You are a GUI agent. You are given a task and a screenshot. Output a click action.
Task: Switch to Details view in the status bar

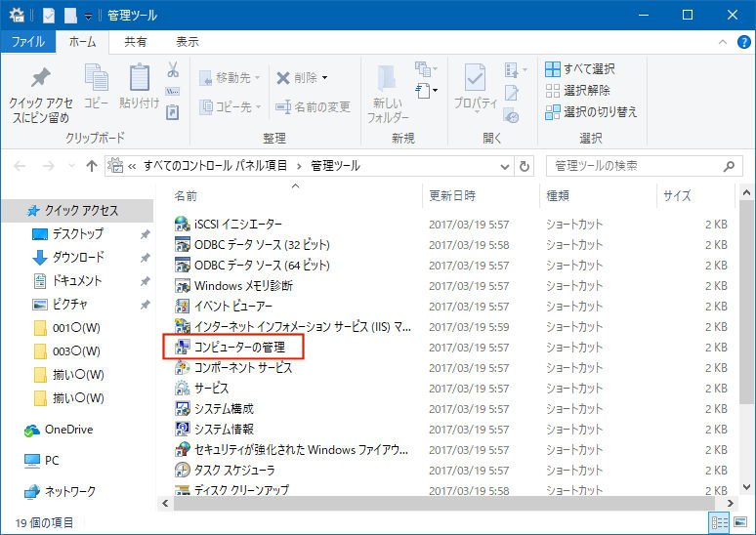pos(719,522)
